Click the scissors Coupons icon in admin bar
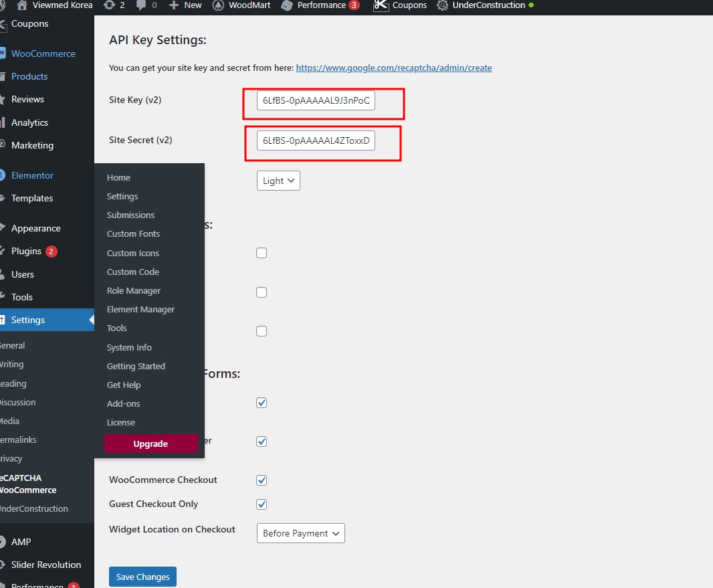 (381, 5)
